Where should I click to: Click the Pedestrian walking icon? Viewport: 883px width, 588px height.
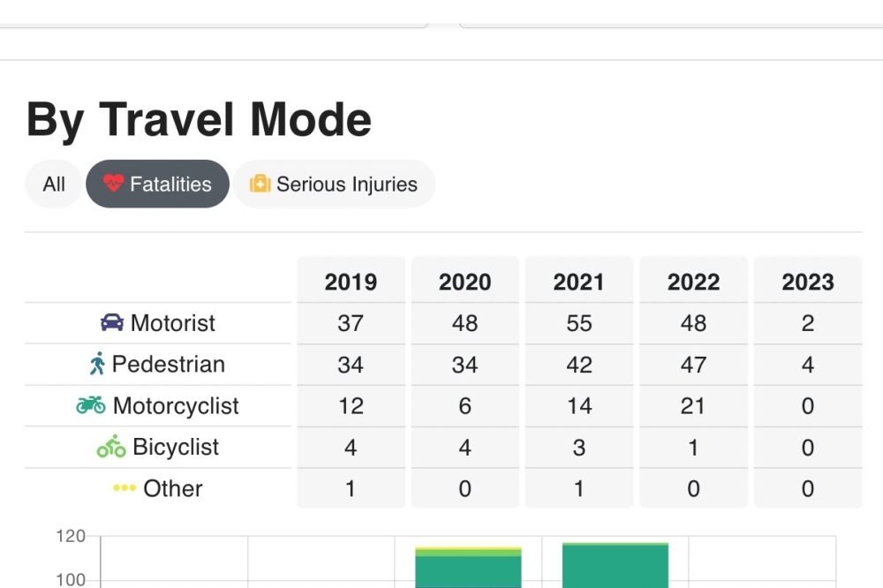click(x=97, y=363)
